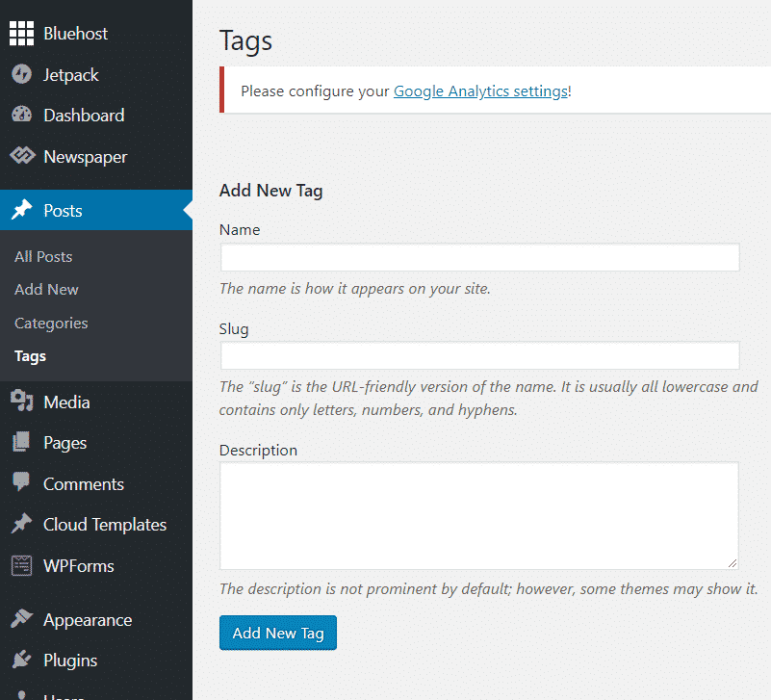
Task: Click the Cloud Templates pin icon
Action: 21,524
